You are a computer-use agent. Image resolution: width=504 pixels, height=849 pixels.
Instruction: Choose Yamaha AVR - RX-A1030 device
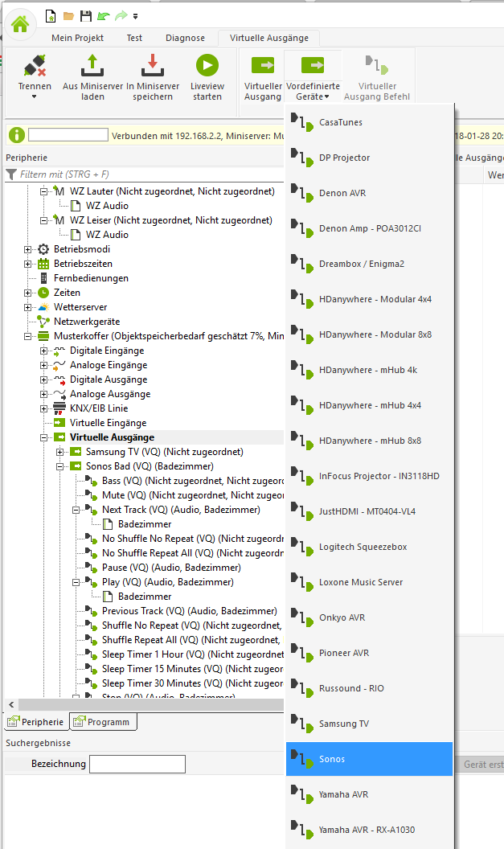369,830
